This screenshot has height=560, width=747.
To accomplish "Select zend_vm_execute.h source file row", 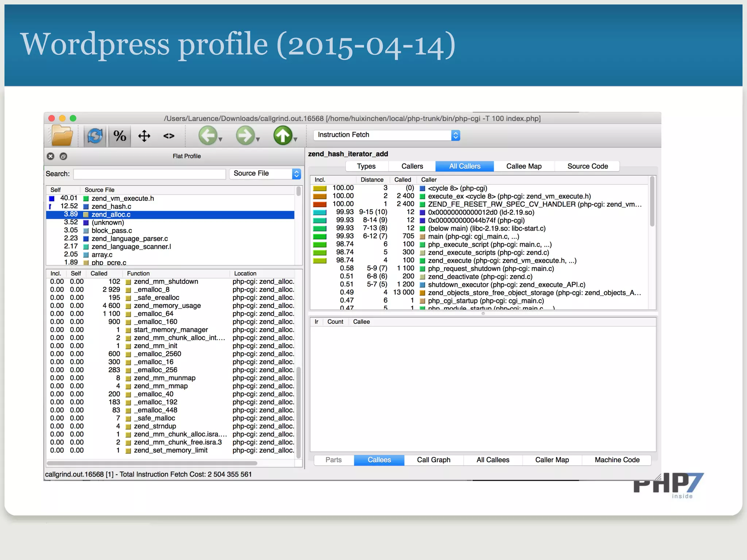I will click(x=170, y=198).
